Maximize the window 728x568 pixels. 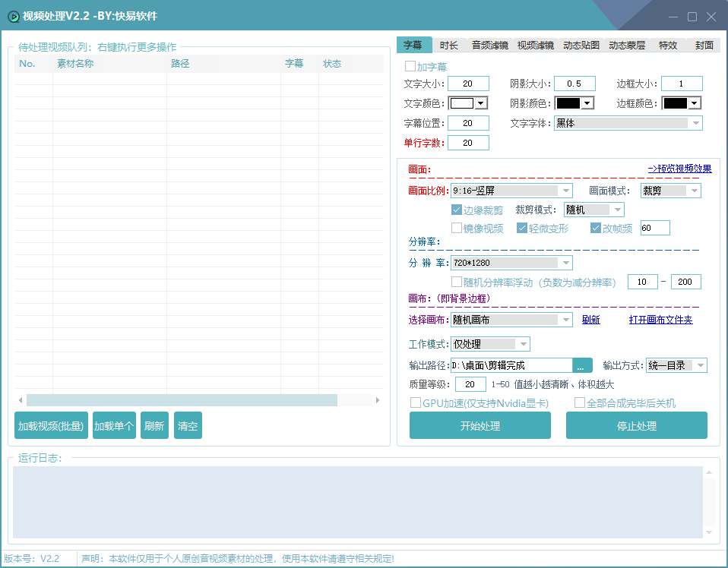(692, 17)
